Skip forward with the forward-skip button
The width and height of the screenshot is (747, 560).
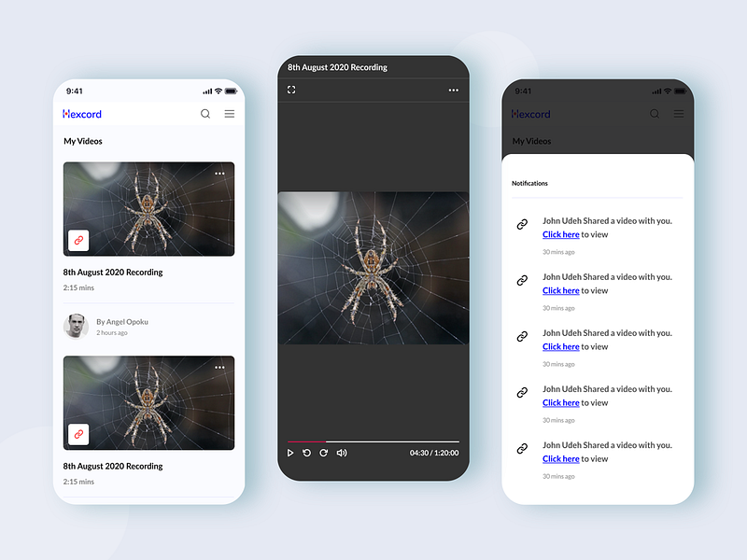point(323,453)
